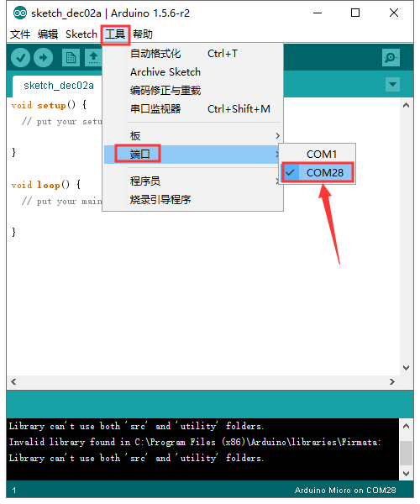
Task: Select COM1 port option
Action: [318, 155]
